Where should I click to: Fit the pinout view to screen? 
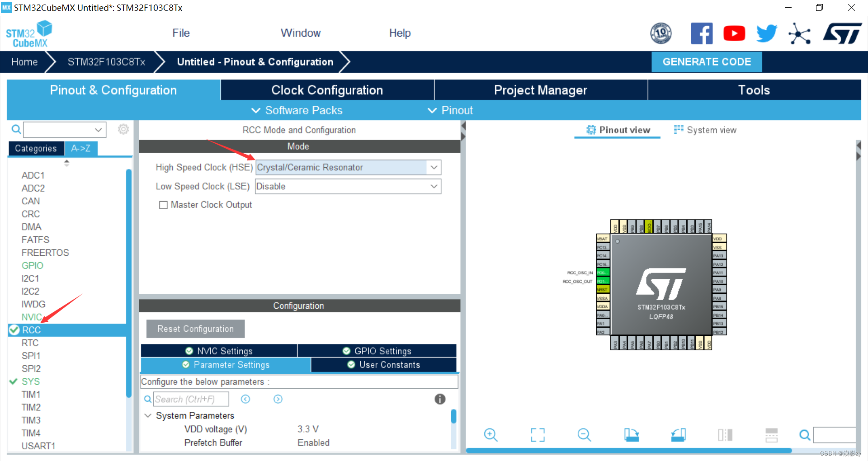538,435
